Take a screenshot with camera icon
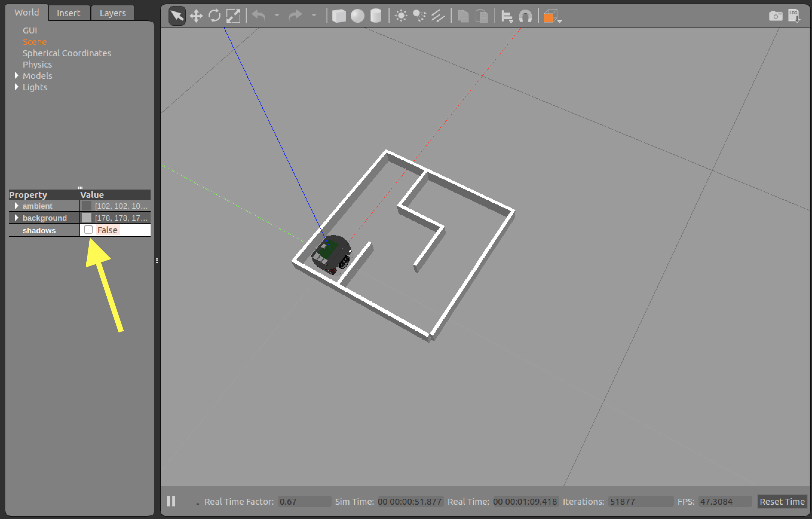Screen dimensions: 812x519 [776, 16]
